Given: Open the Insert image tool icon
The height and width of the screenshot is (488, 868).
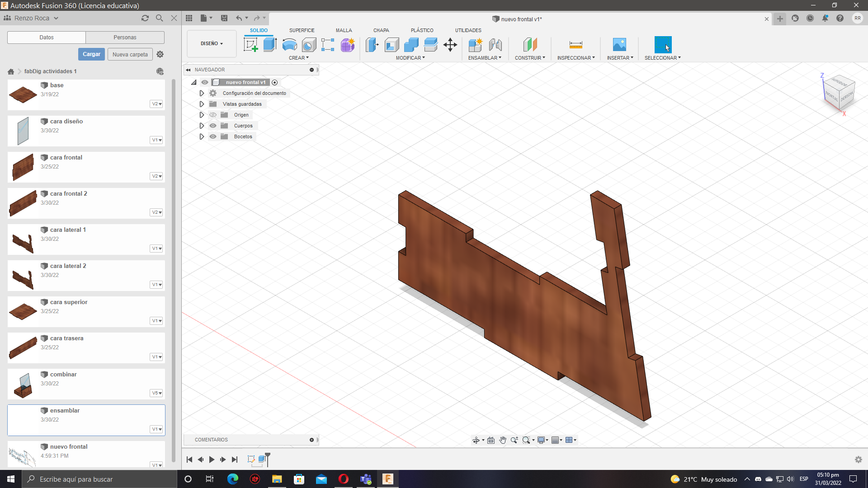Looking at the screenshot, I should coord(619,45).
